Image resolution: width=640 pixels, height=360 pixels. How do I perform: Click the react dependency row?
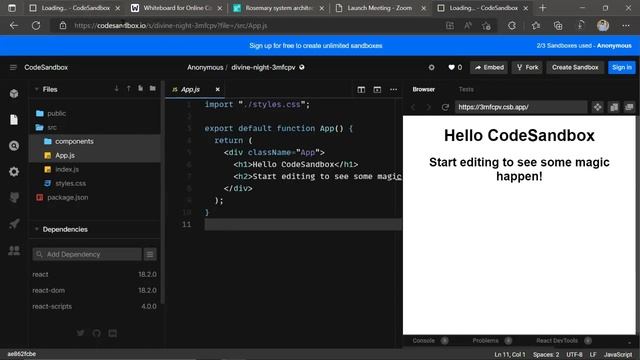point(94,274)
